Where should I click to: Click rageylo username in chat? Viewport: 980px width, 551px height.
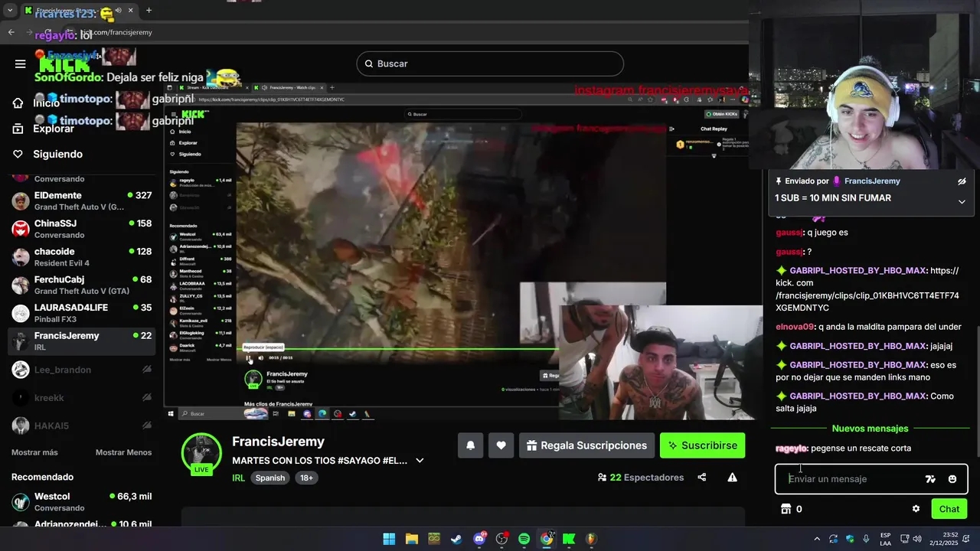click(x=791, y=448)
